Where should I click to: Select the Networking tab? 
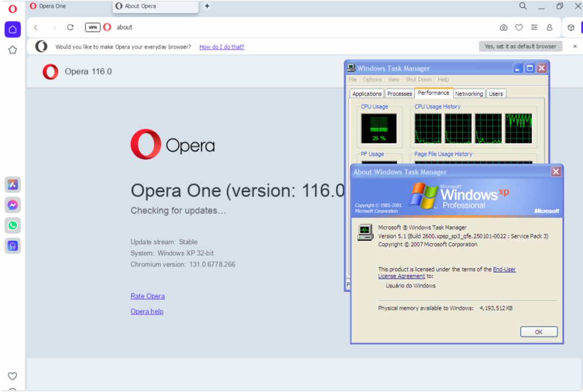[469, 94]
